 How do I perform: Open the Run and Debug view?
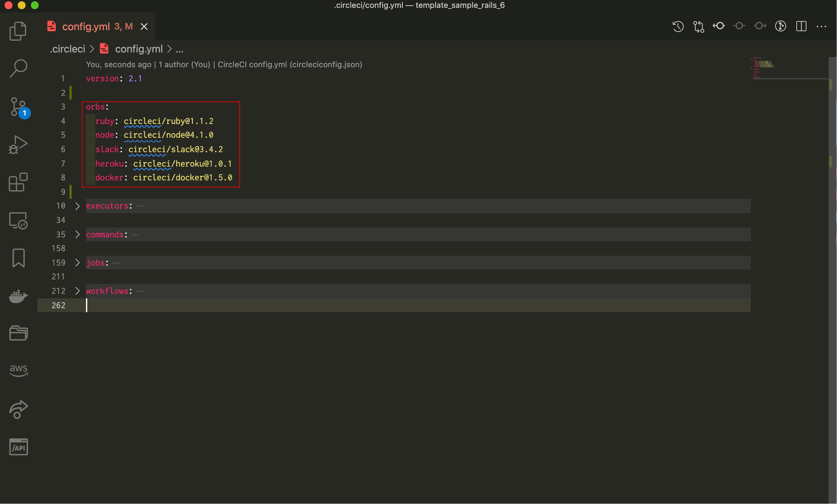(x=18, y=145)
